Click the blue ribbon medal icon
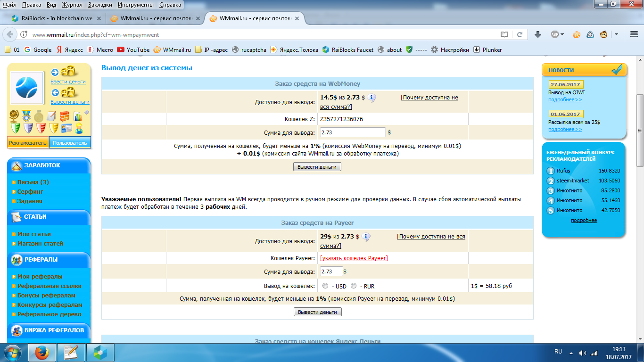 coord(26,116)
